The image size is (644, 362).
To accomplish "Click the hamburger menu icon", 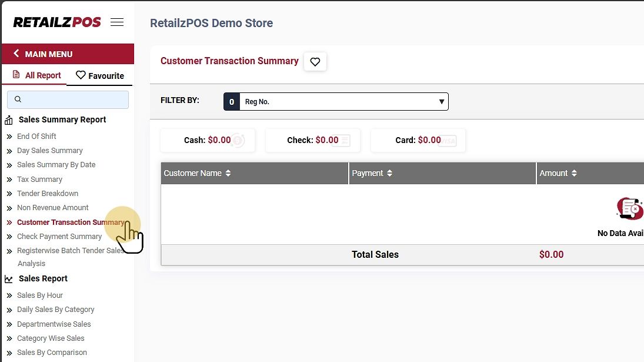I will point(117,22).
